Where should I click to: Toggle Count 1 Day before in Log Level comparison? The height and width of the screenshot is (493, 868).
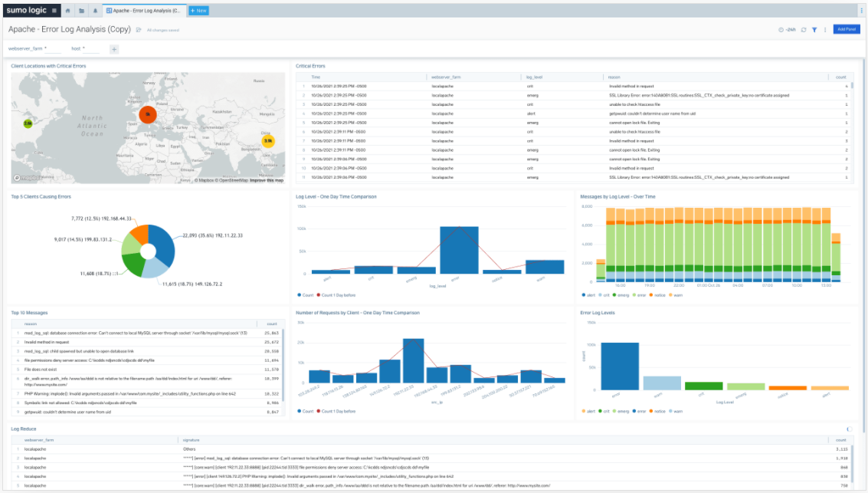336,295
